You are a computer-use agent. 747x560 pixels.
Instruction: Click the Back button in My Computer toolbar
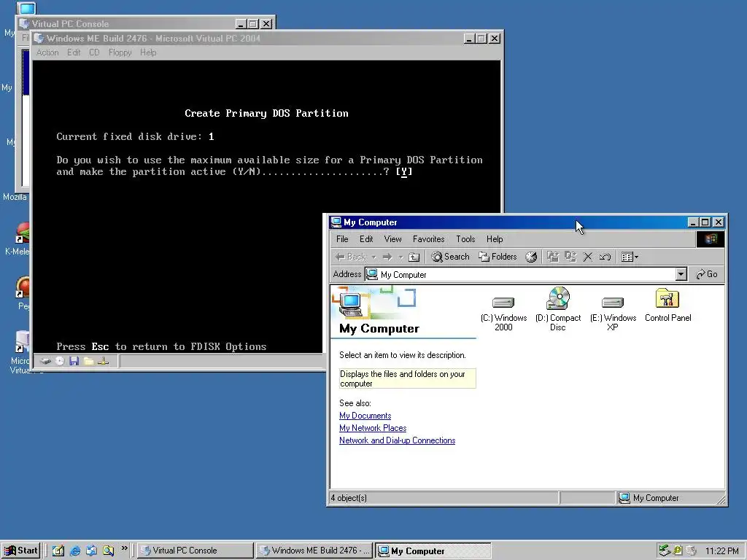pos(351,257)
